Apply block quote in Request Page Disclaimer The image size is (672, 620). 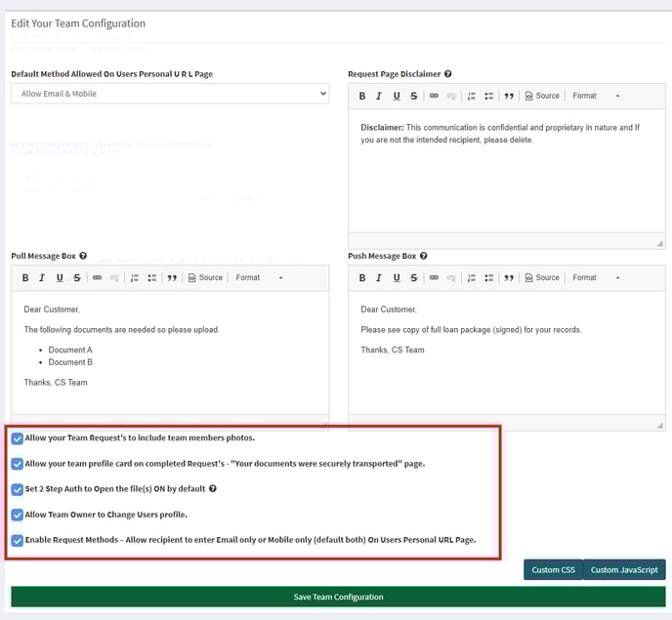[x=509, y=96]
